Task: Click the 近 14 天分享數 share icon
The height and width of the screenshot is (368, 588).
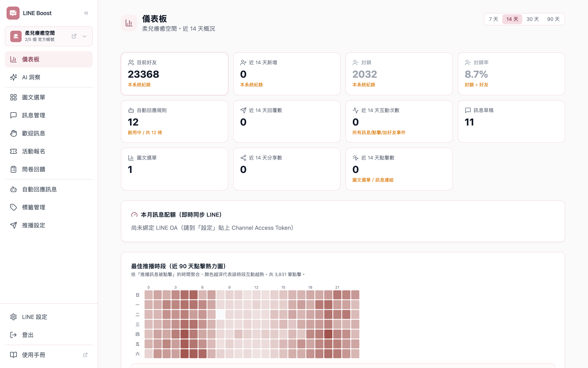Action: coord(243,158)
